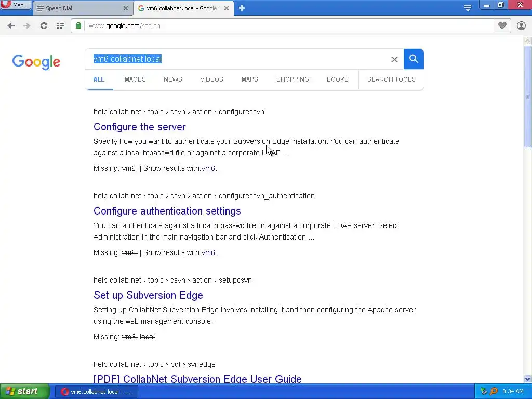
Task: Open the Windows start button
Action: tap(25, 392)
